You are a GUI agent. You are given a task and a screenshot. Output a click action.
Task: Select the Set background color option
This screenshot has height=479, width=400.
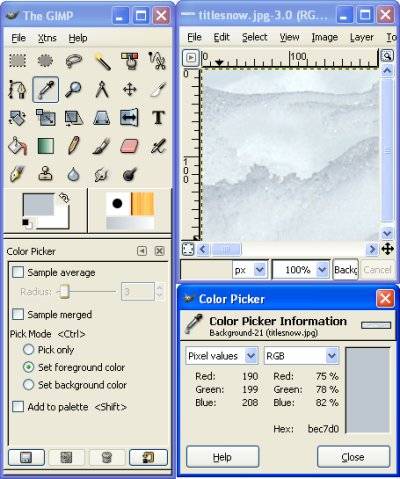(28, 385)
